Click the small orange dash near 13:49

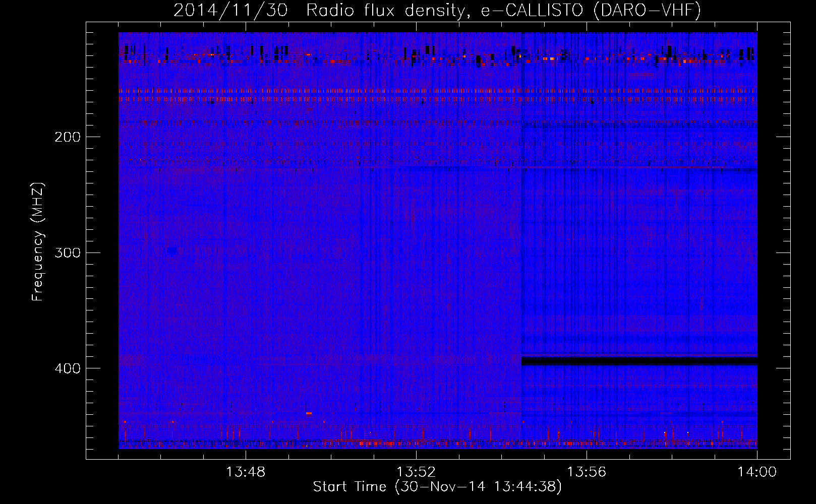point(309,413)
